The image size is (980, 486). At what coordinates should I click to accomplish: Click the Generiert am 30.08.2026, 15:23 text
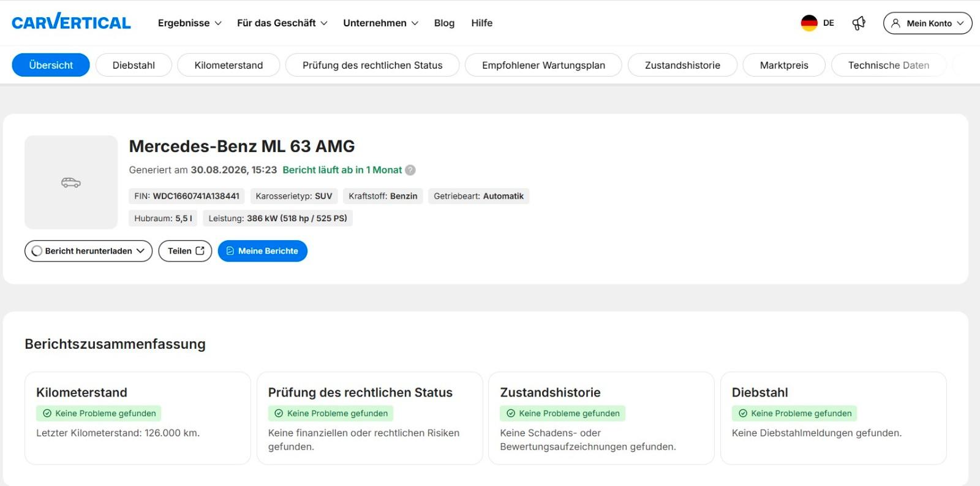coord(203,170)
